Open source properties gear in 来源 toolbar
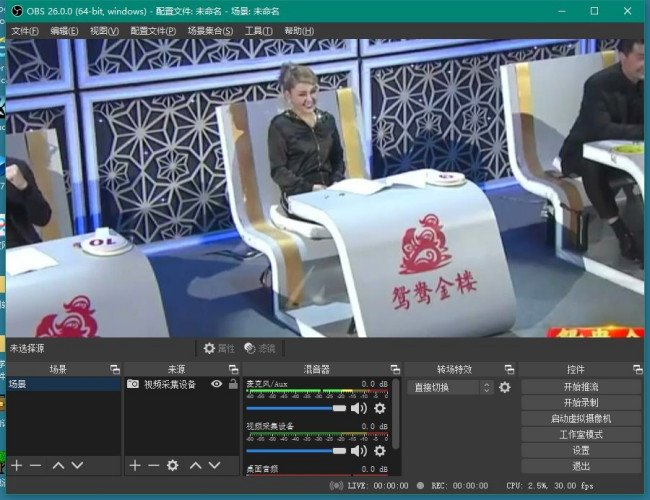Image resolution: width=650 pixels, height=500 pixels. click(173, 466)
